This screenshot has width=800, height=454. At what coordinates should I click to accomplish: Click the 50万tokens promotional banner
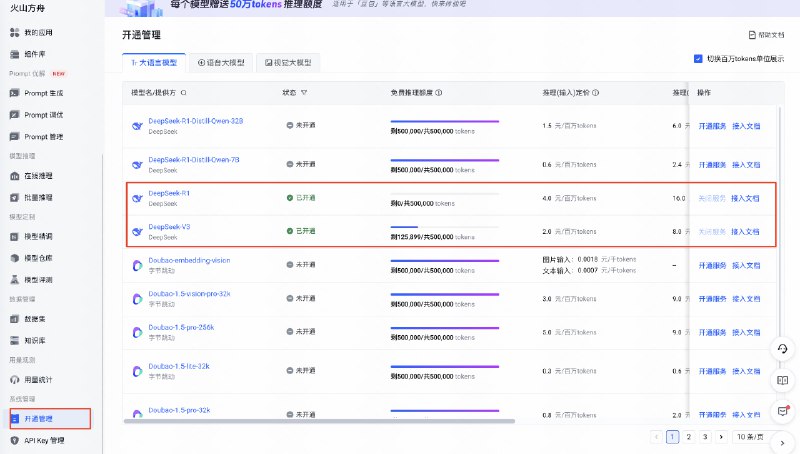tap(452, 8)
